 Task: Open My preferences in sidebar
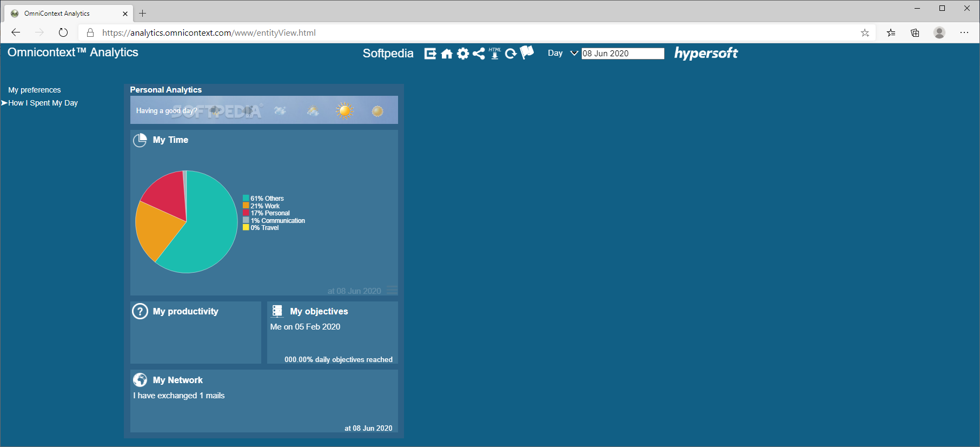pyautogui.click(x=35, y=90)
